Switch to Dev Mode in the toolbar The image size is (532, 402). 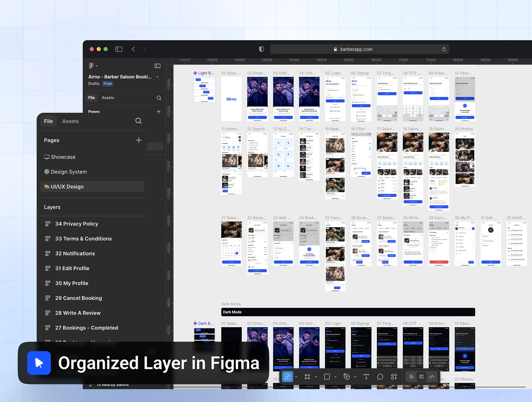click(432, 377)
